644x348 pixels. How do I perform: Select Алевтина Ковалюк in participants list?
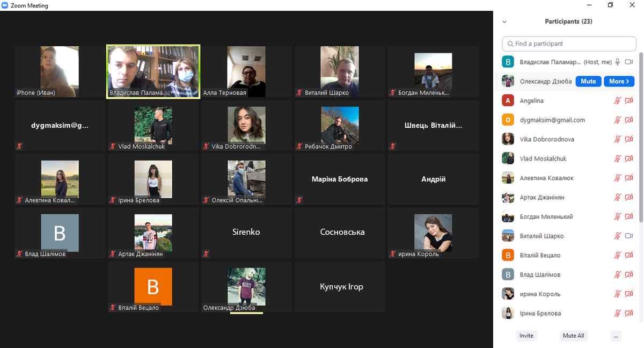tap(546, 178)
